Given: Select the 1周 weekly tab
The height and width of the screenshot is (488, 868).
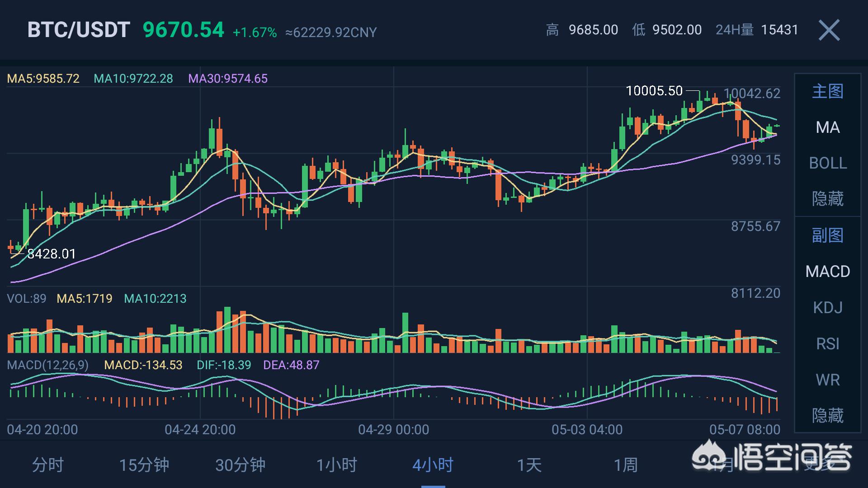Looking at the screenshot, I should click(x=625, y=465).
